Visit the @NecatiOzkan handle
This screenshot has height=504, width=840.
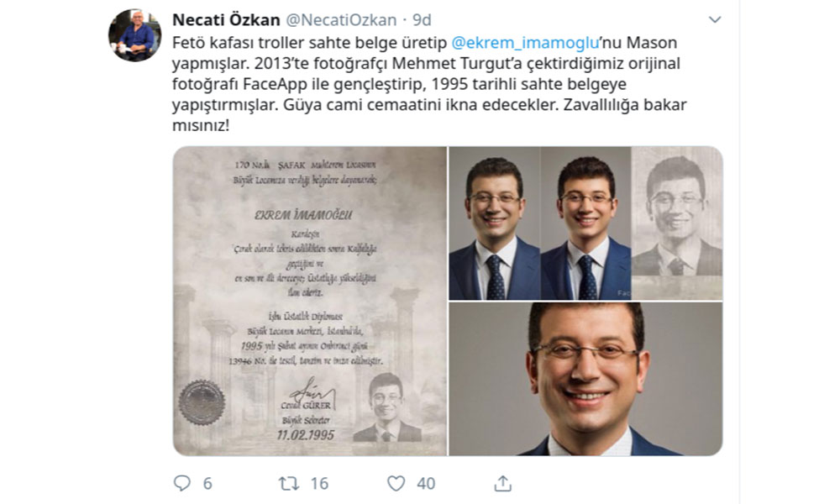pyautogui.click(x=341, y=20)
